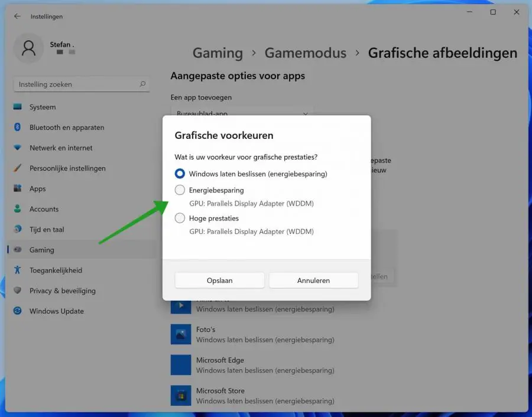Select the Energiebesparing radio button
Screen dimensions: 532x417
pos(180,190)
